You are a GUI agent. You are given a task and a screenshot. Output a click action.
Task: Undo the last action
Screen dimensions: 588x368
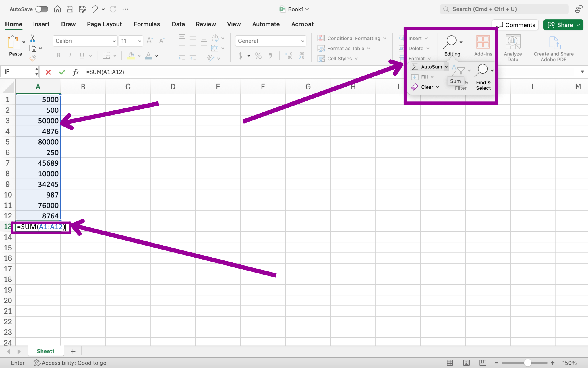[95, 9]
